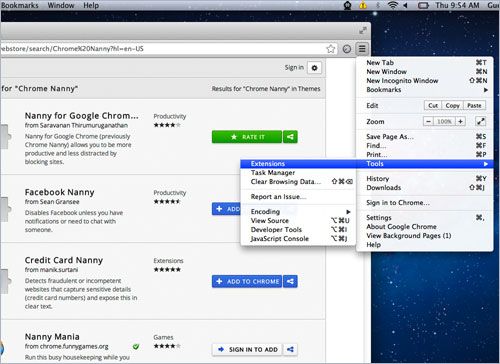Expand the Bookmarks submenu arrow

[486, 90]
